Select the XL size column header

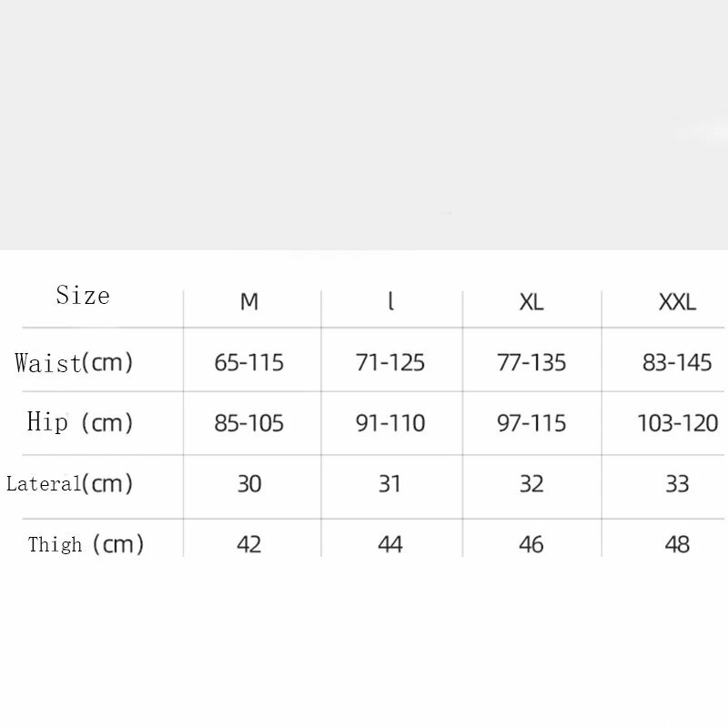click(531, 302)
